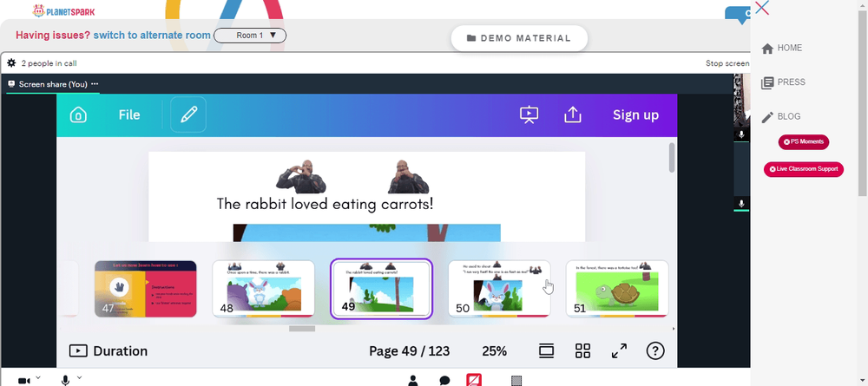Select the Screen share (You) tab

(x=53, y=84)
